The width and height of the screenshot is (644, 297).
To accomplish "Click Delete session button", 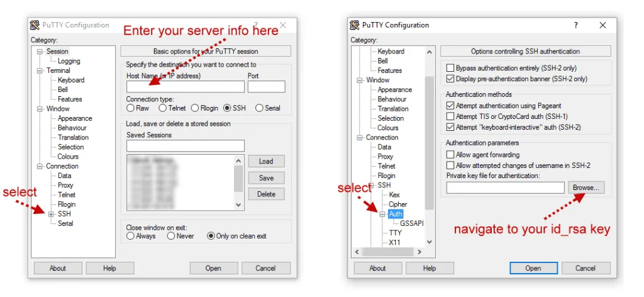I will pos(266,194).
